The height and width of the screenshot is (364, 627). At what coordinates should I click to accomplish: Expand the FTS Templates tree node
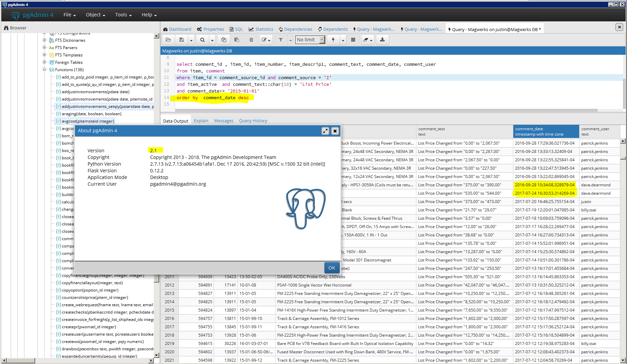click(x=44, y=55)
